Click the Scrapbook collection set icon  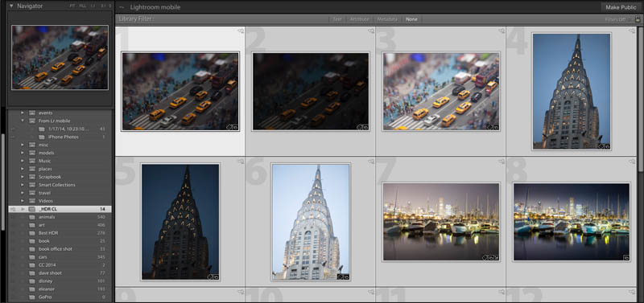coord(32,177)
